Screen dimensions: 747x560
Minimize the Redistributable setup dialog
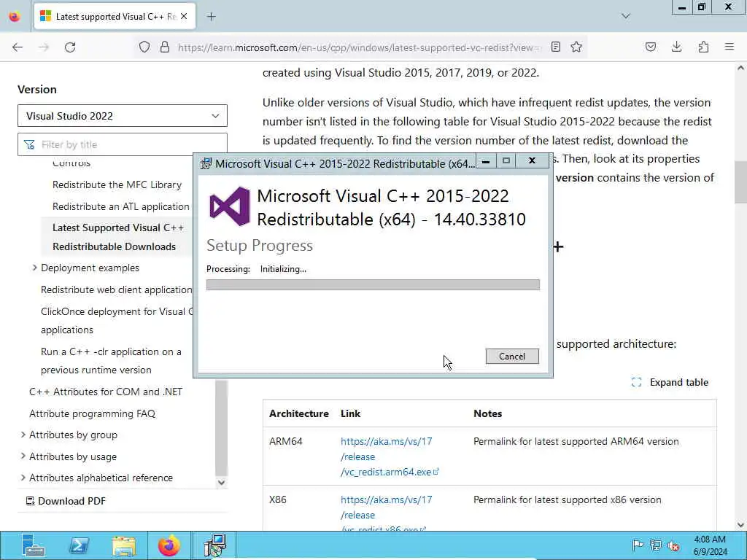click(485, 161)
